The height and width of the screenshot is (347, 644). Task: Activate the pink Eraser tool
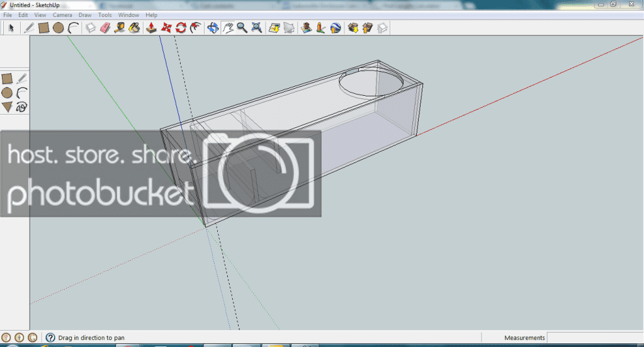[x=105, y=28]
